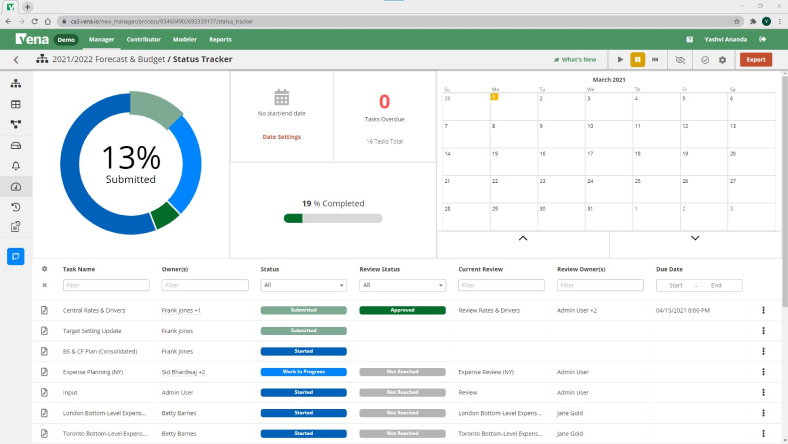The height and width of the screenshot is (444, 788).
Task: Click the Sid Bhardwaj +2 owners link
Action: coord(183,372)
